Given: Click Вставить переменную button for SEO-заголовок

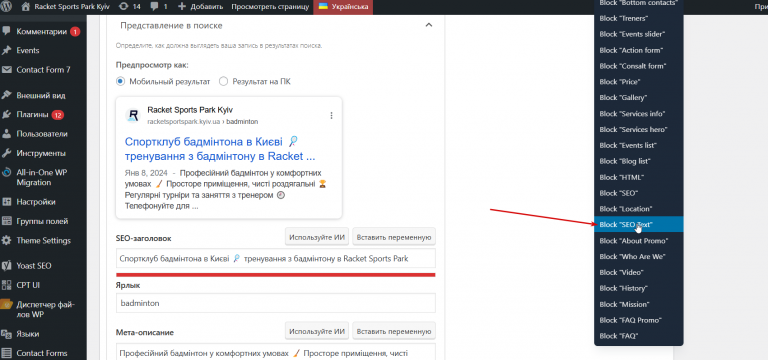Looking at the screenshot, I should (394, 237).
